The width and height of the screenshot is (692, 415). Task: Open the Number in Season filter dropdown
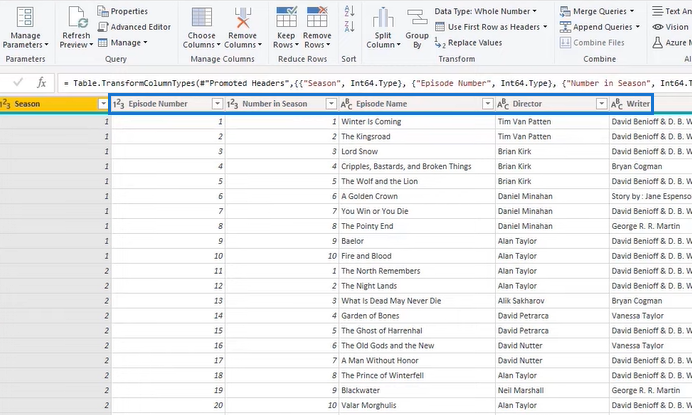(331, 104)
